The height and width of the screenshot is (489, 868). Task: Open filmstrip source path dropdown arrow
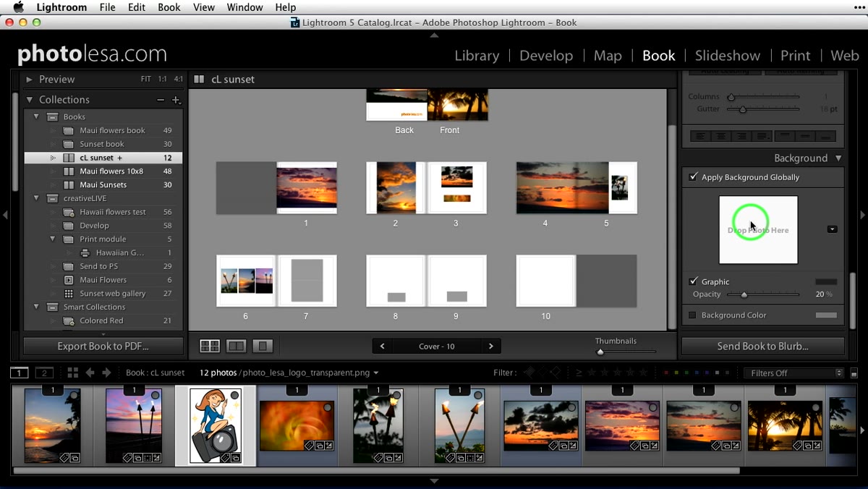[x=376, y=373]
